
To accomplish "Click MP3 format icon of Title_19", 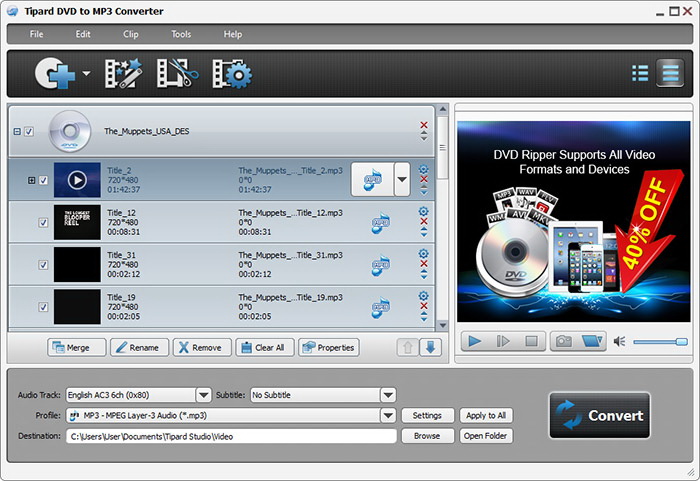I will (380, 307).
